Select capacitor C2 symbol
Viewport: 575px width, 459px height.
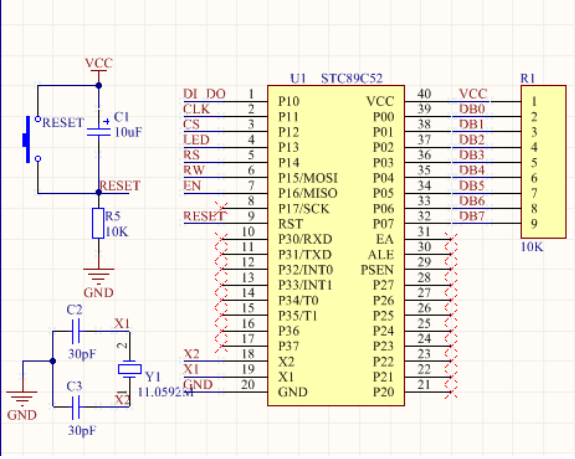76,331
